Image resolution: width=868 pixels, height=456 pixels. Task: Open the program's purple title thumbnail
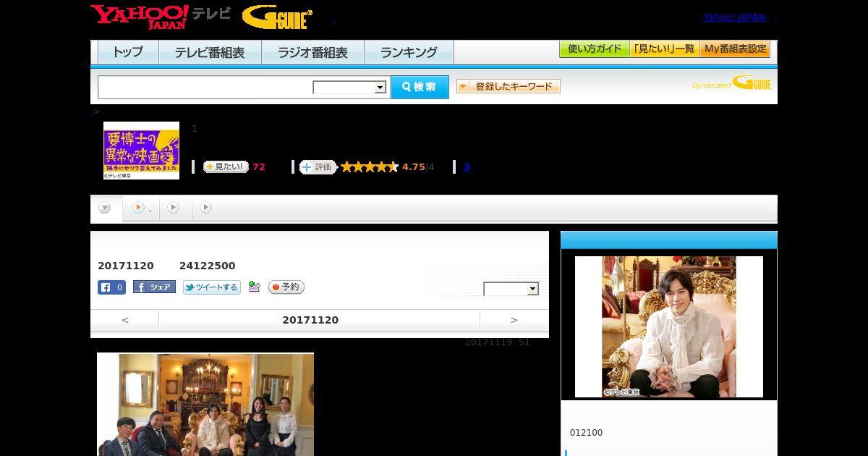[141, 151]
